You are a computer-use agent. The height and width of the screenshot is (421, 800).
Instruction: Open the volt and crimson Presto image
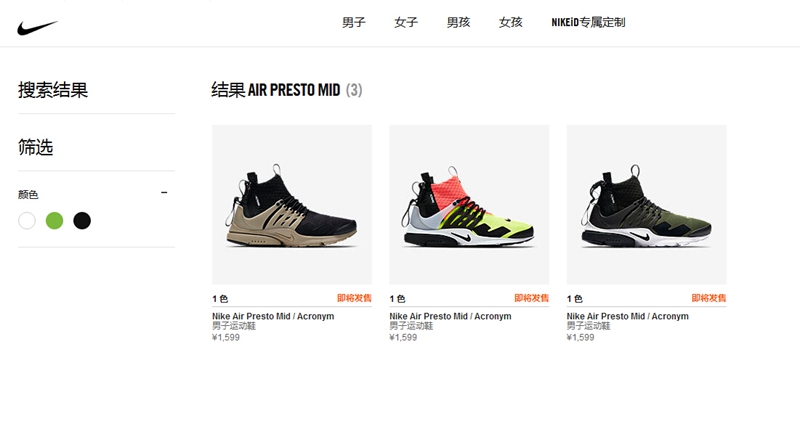pyautogui.click(x=469, y=205)
